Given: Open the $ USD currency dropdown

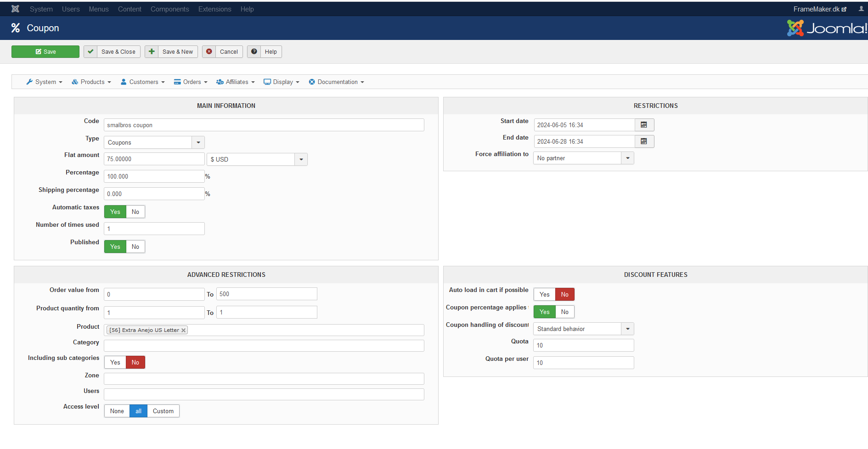Looking at the screenshot, I should (257, 159).
